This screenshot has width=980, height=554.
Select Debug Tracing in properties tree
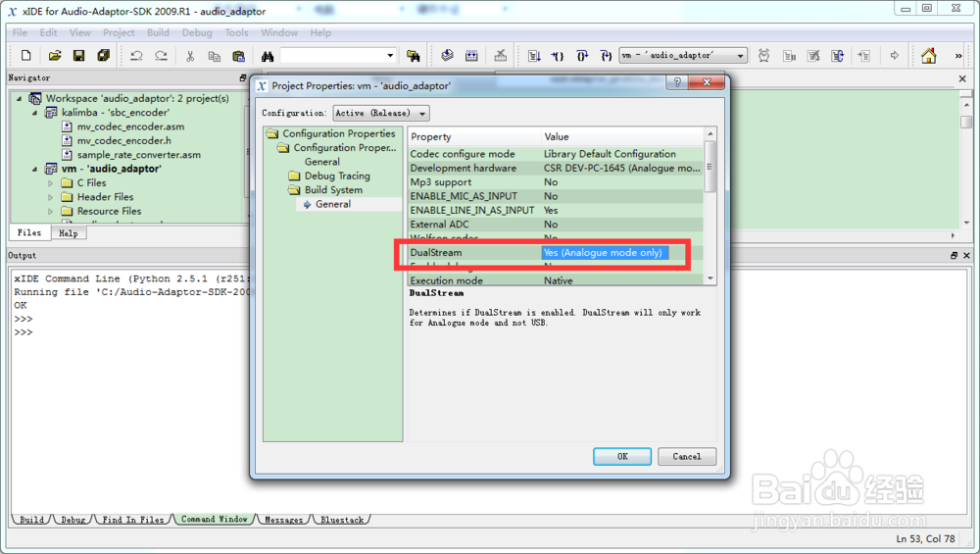[337, 176]
